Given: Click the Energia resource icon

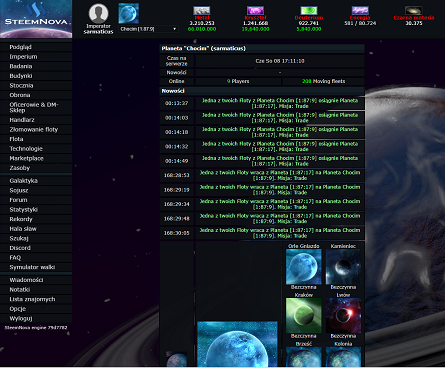Looking at the screenshot, I should pyautogui.click(x=360, y=11).
